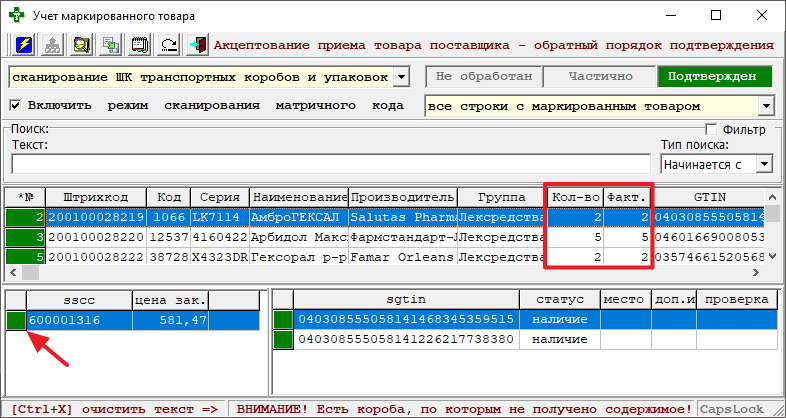This screenshot has height=418, width=786.
Task: Click green status square beside sscc 600001316
Action: coord(16,320)
